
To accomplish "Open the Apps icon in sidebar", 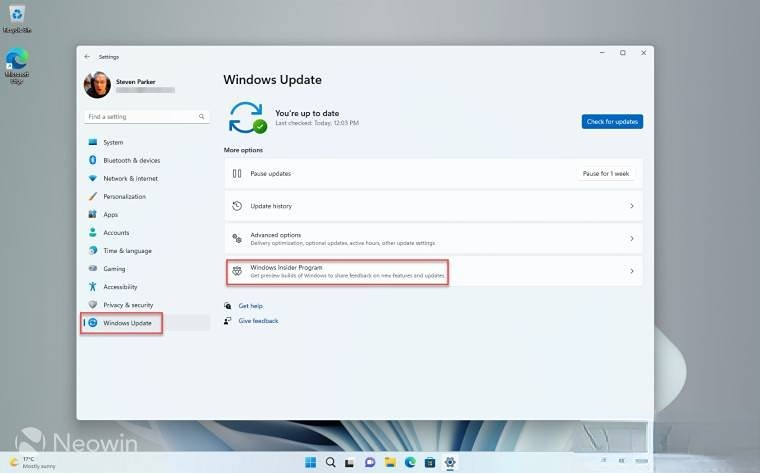I will (93, 214).
